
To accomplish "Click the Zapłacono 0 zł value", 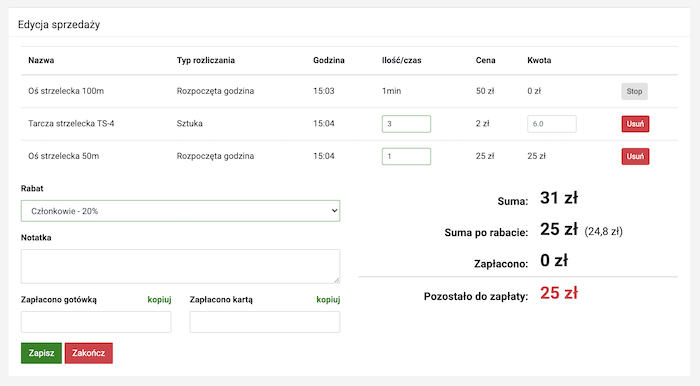I will click(554, 261).
